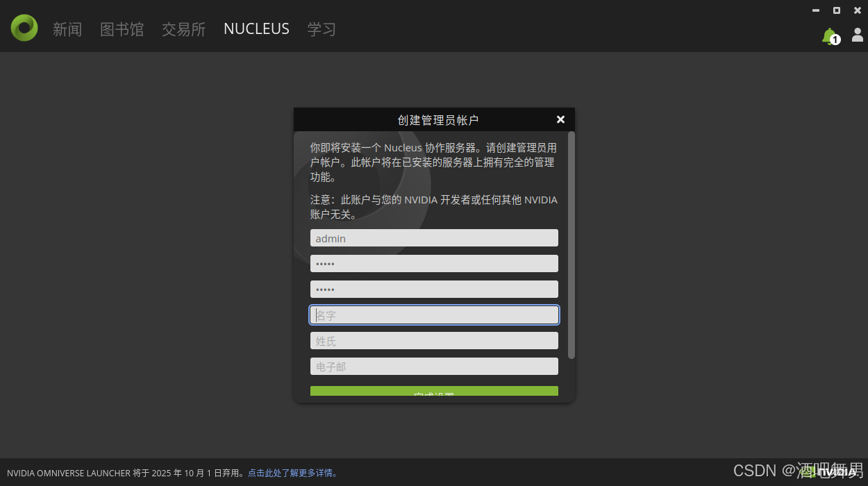Open the 新闻 tab

point(67,29)
